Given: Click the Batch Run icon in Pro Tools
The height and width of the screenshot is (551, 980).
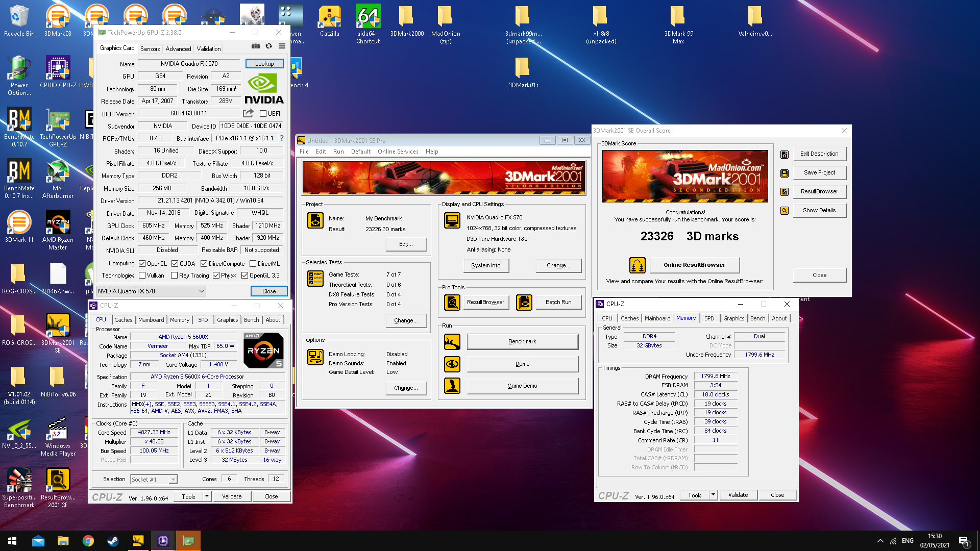Looking at the screenshot, I should (524, 303).
